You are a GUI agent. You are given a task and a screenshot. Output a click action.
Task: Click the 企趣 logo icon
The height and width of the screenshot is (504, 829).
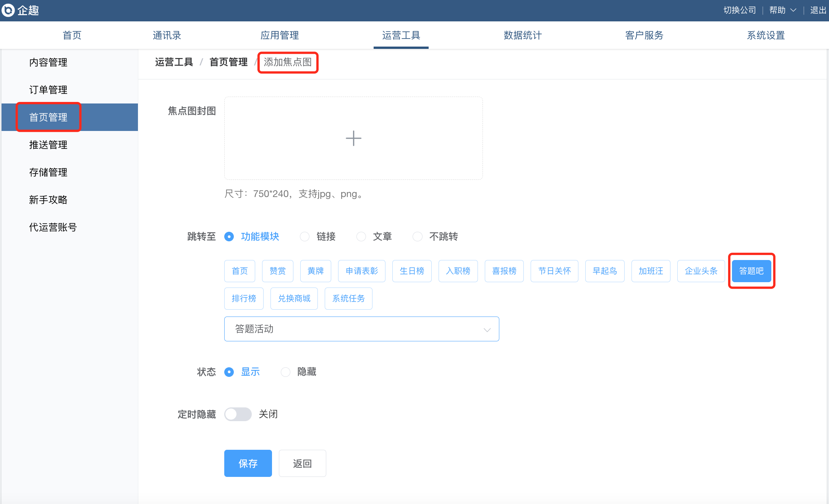tap(8, 10)
